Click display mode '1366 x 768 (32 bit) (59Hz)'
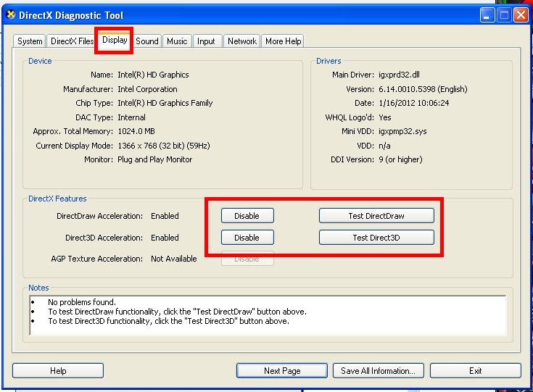Screen dimensions: 533x392 [x=164, y=146]
